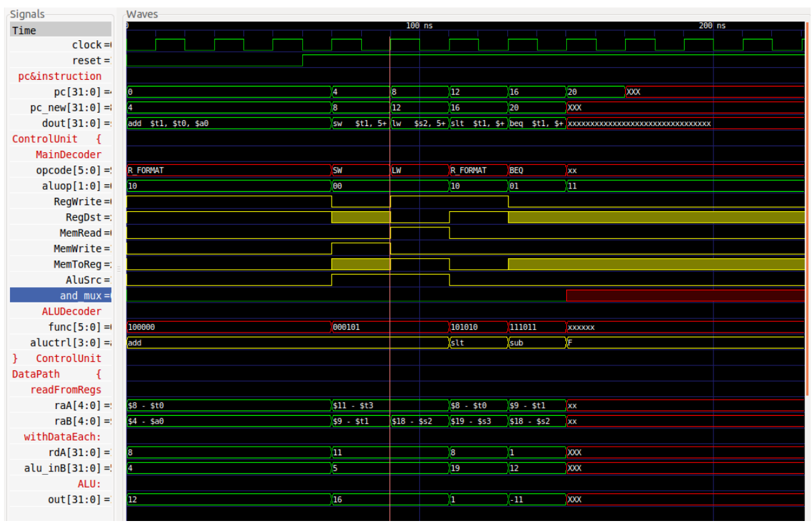812x523 pixels.
Task: Click the 'lw $s2, 5+' instruction segment
Action: [x=419, y=123]
